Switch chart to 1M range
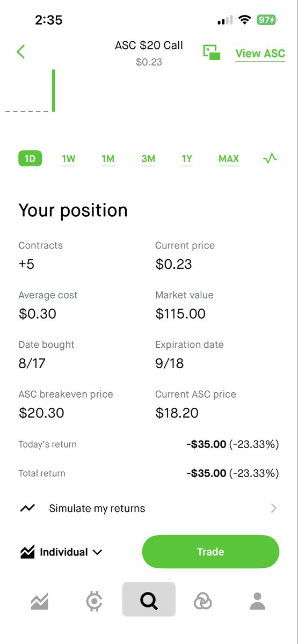298x644 pixels. [x=108, y=159]
